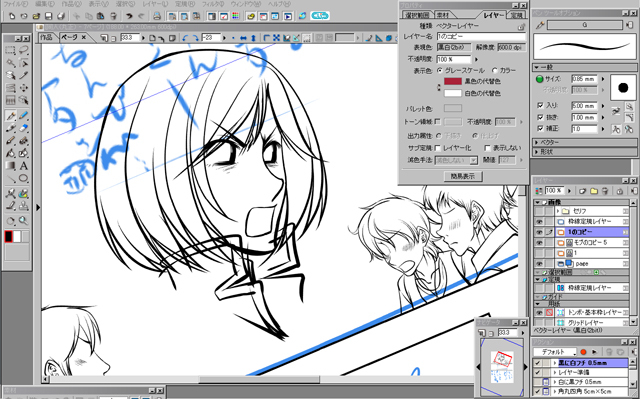Toggle visibility of 枠線定規レイヤー image layer
Viewport: 640px width, 399px height.
click(539, 222)
